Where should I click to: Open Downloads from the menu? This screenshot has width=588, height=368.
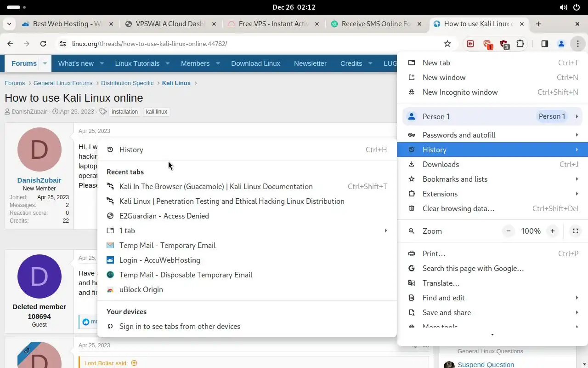492,164
